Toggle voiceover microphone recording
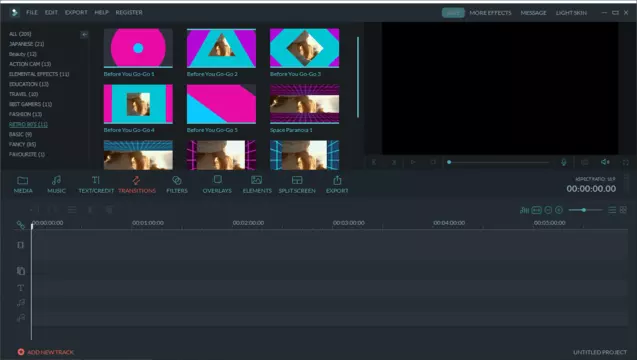The height and width of the screenshot is (360, 637). 563,162
